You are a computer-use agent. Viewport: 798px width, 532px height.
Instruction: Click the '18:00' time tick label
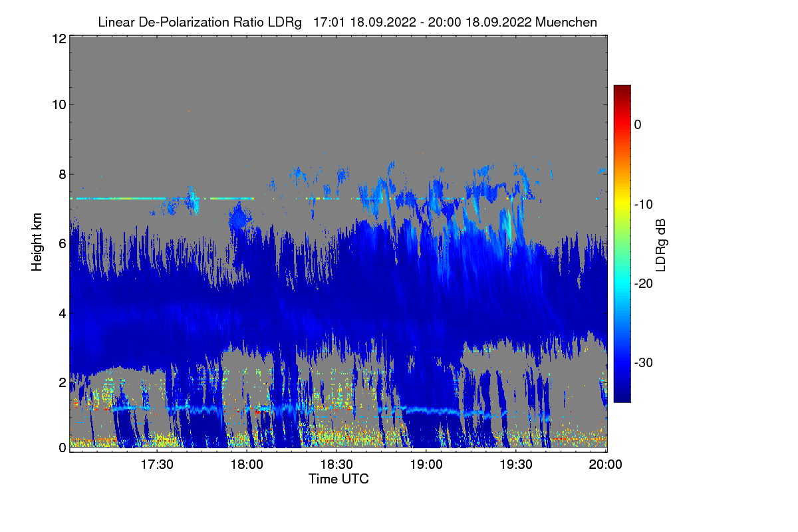coord(247,465)
